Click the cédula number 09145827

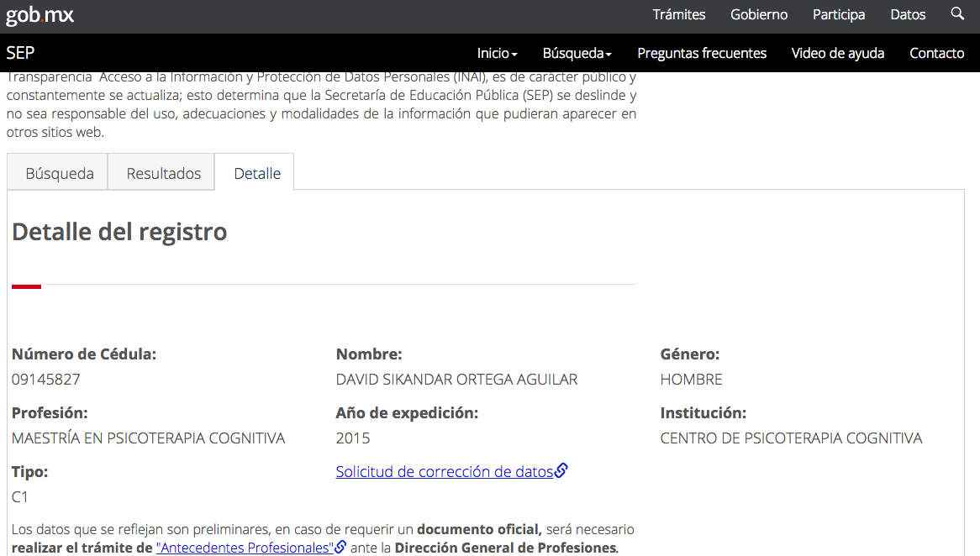click(x=46, y=380)
